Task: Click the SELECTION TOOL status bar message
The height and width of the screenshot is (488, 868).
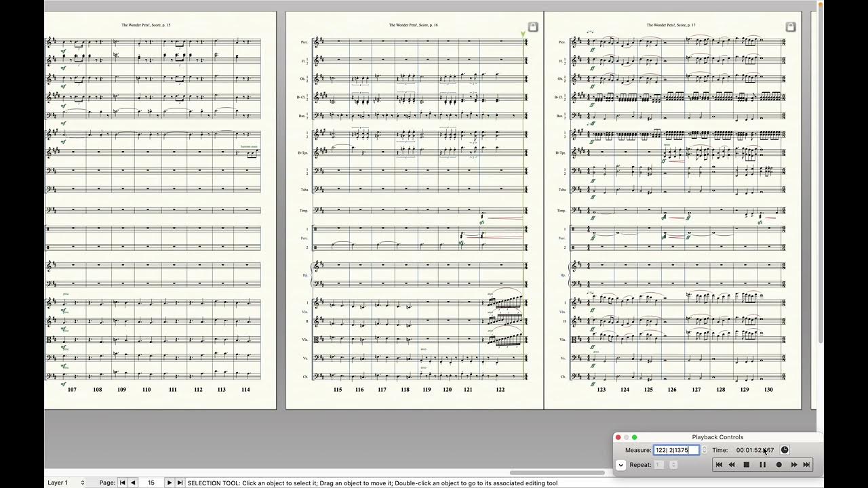Action: [372, 483]
